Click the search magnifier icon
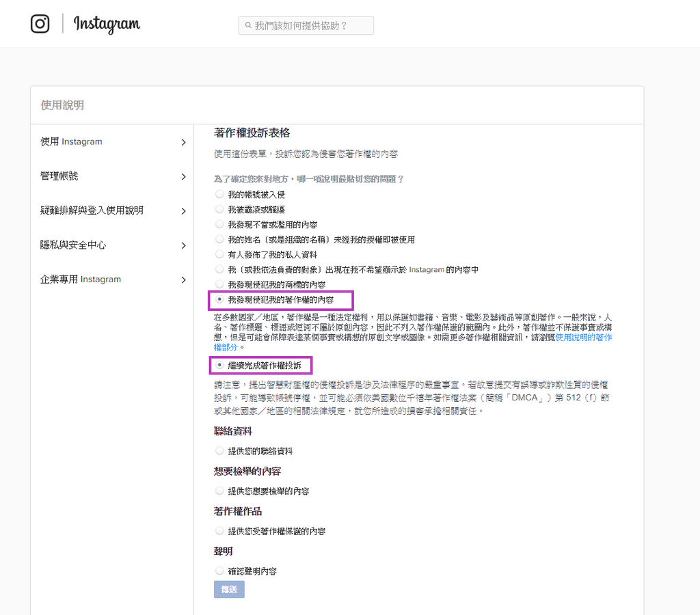Viewport: 700px width, 615px height. click(x=248, y=25)
